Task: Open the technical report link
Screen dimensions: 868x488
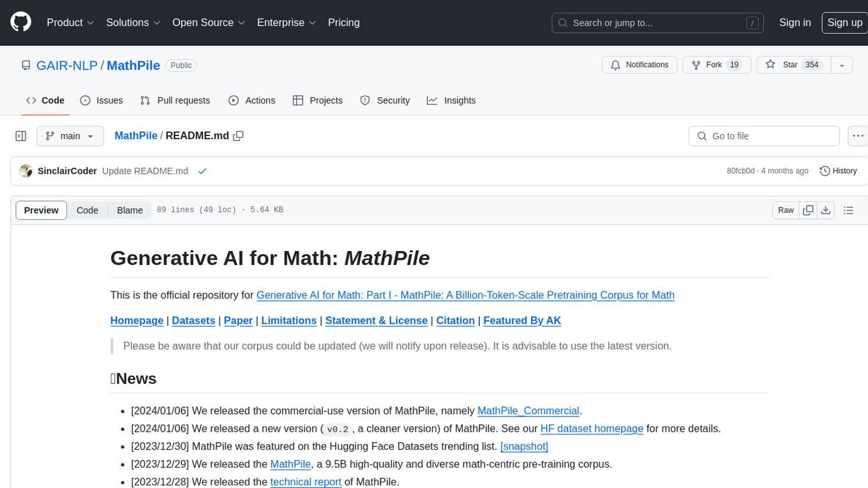Action: pyautogui.click(x=306, y=482)
